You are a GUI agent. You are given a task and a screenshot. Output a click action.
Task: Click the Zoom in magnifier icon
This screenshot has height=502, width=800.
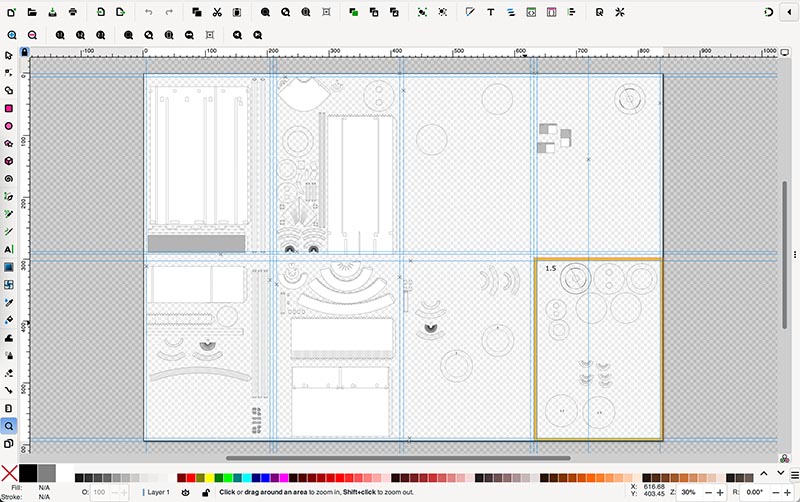tap(12, 34)
